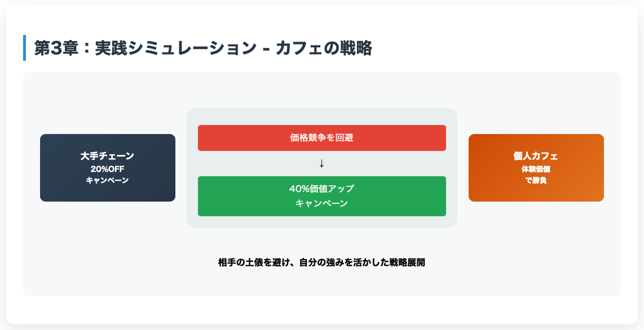The image size is (644, 330).
Task: Click the 体験価値 text in orange box
Action: [536, 169]
